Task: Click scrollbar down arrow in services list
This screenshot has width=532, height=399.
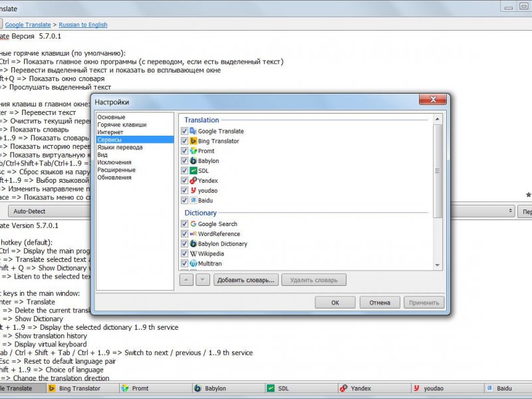Action: [438, 265]
